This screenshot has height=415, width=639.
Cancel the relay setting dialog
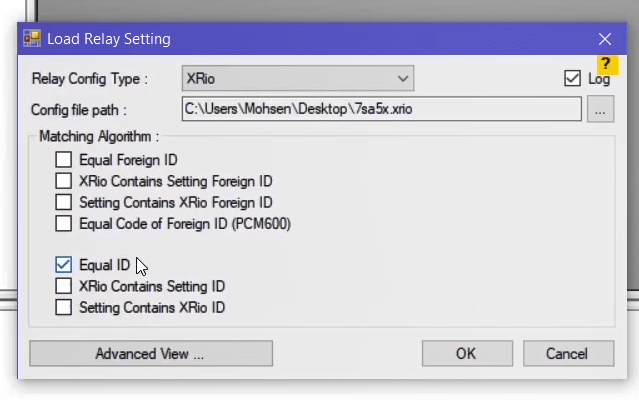click(566, 354)
